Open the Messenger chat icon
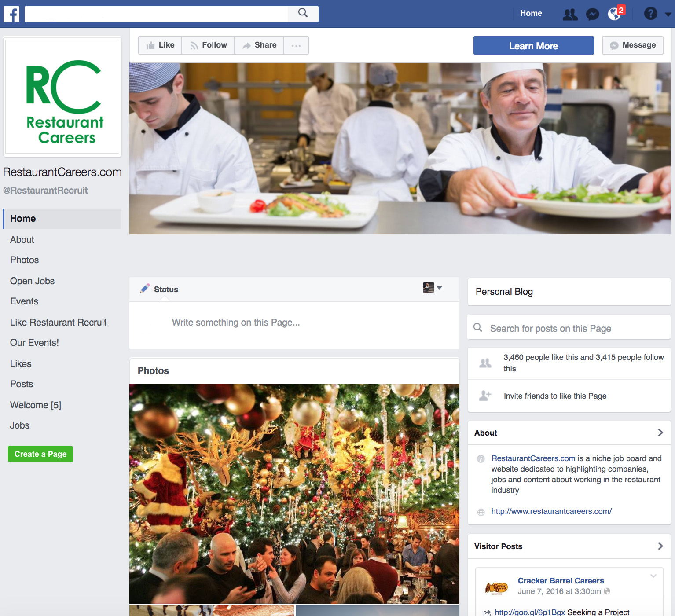The height and width of the screenshot is (616, 675). click(593, 15)
